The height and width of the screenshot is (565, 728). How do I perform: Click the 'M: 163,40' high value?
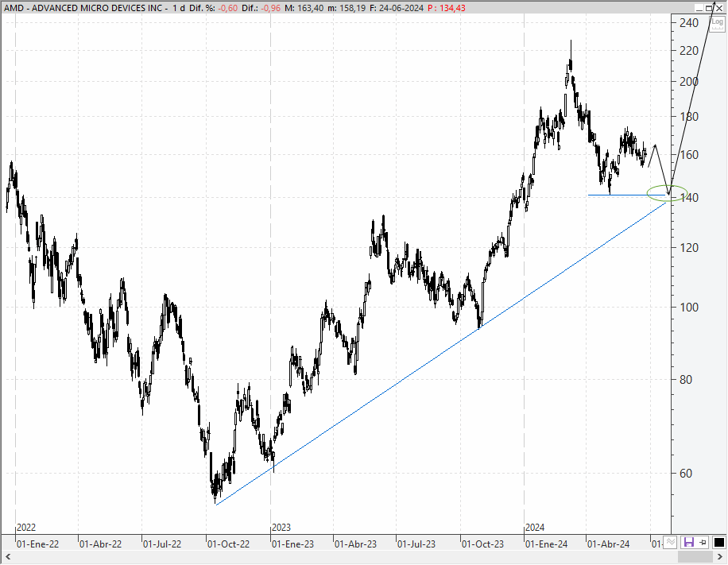coord(304,8)
